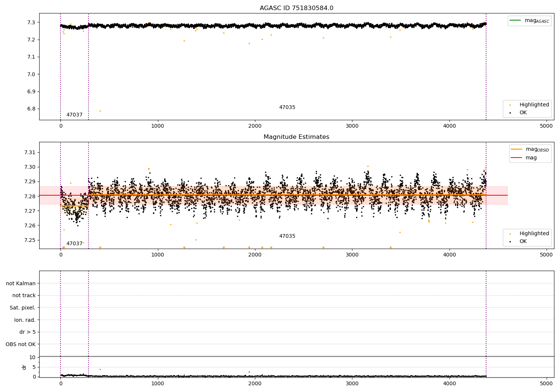560x392 pixels.
Task: Click the 'dr' y-axis label
Action: pyautogui.click(x=24, y=367)
